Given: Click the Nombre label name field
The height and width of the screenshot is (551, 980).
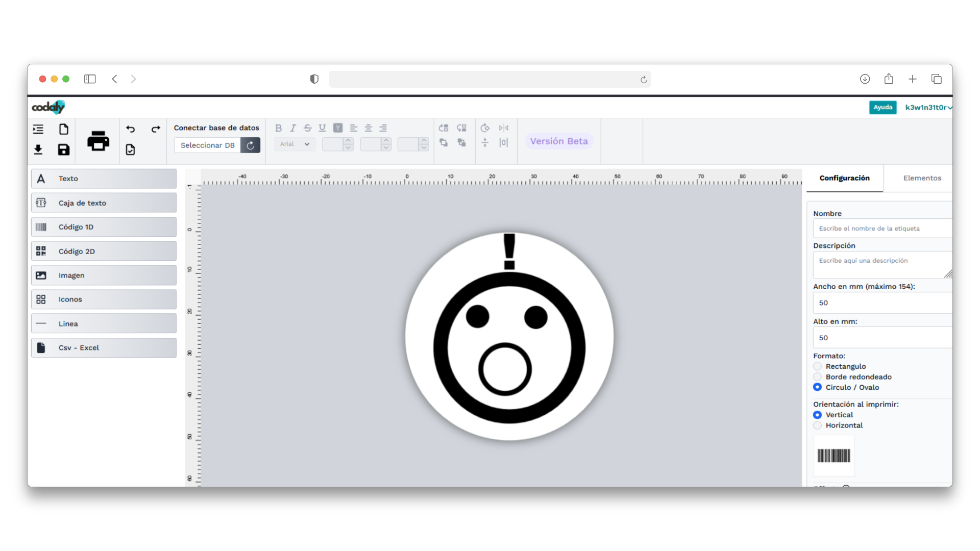Looking at the screenshot, I should pos(881,229).
